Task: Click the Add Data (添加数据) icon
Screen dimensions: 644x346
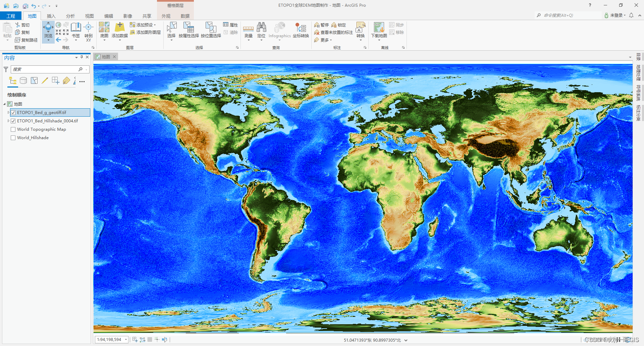Action: [119, 27]
